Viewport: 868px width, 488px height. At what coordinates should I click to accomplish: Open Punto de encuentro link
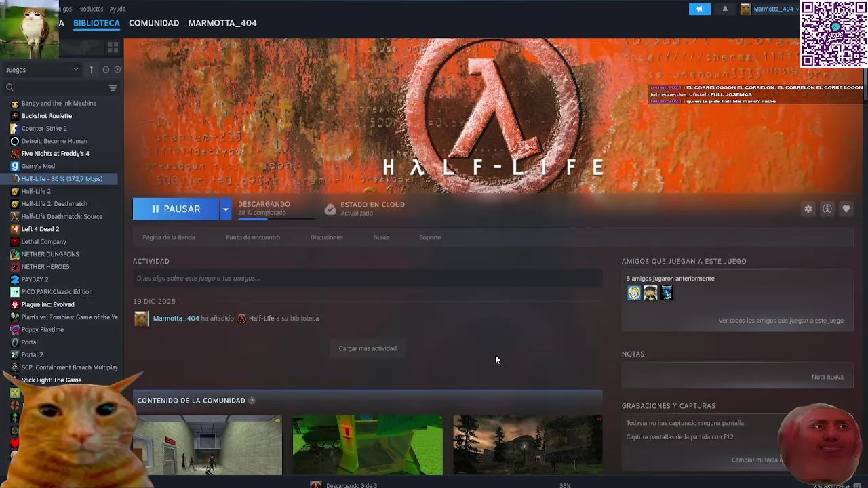(253, 237)
